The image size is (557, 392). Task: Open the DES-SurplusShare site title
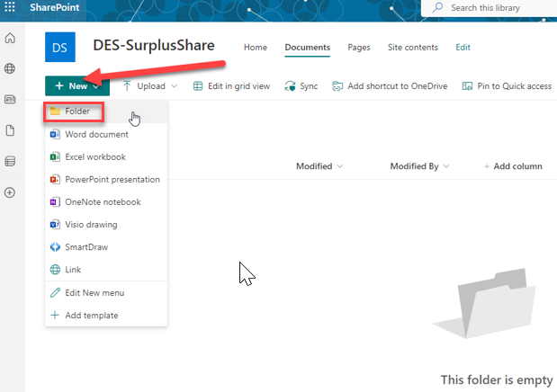pyautogui.click(x=154, y=46)
